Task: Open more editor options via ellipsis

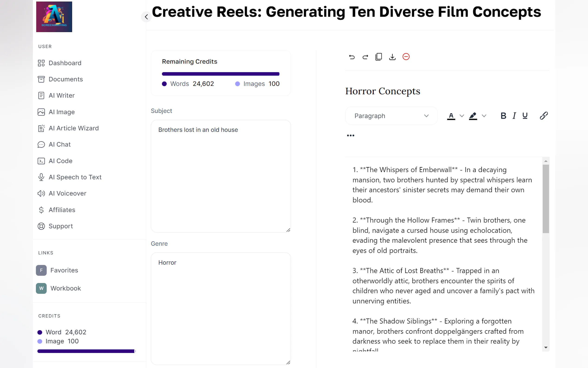Action: point(350,135)
